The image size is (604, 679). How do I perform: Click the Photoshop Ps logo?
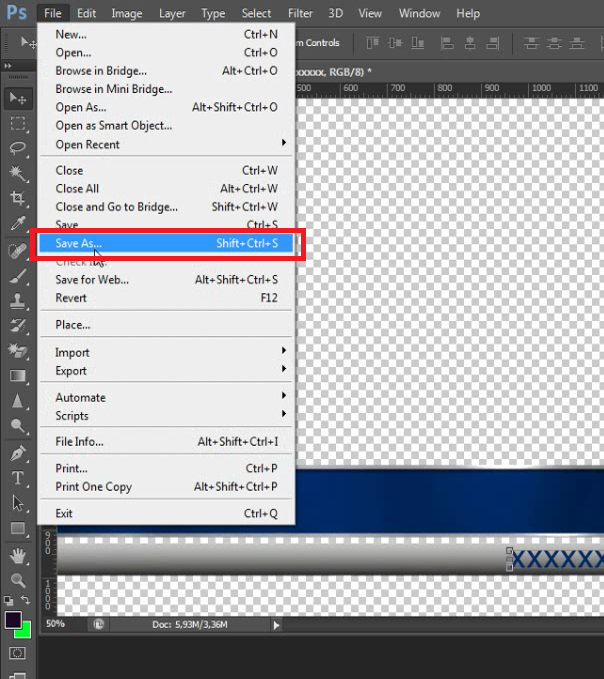coord(17,13)
